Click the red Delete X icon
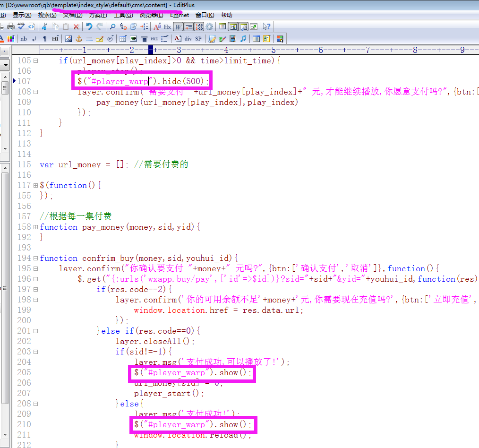Screen dimensions: 479x448 coord(76,26)
